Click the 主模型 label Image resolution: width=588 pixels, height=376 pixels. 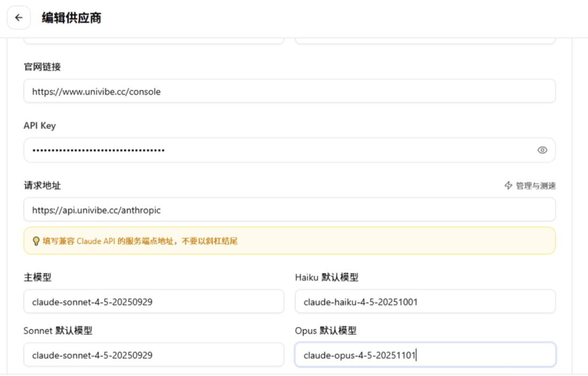click(x=37, y=277)
